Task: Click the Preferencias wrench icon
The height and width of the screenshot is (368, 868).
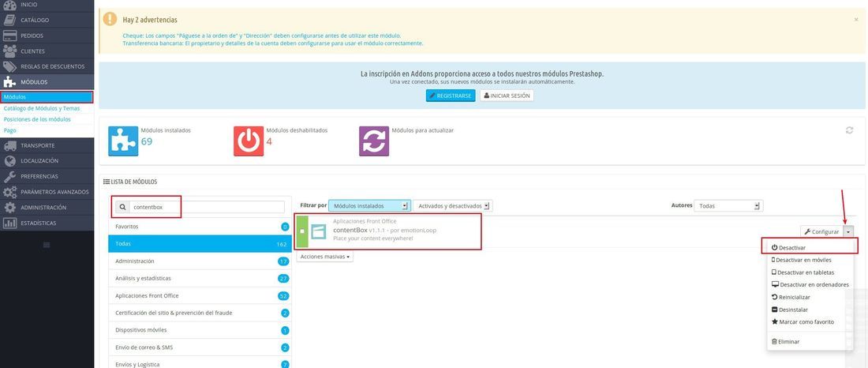Action: point(10,176)
